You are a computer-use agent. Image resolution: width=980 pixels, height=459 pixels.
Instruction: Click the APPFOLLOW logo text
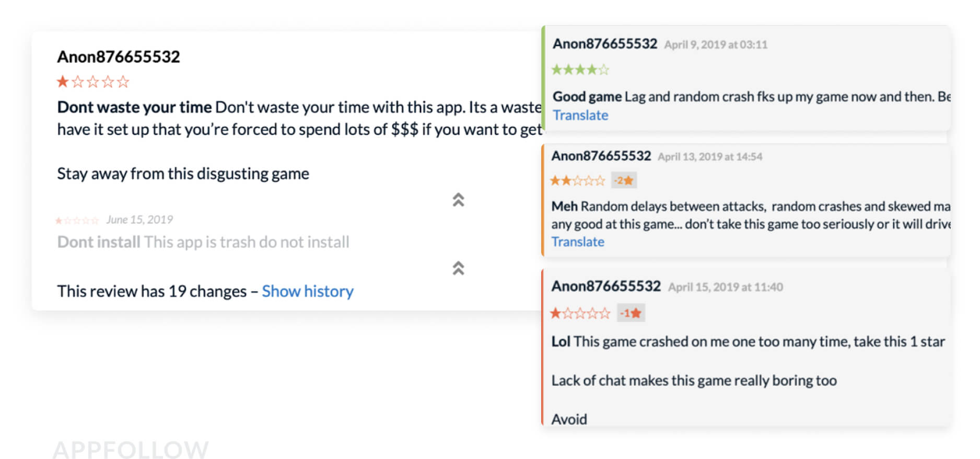[131, 449]
